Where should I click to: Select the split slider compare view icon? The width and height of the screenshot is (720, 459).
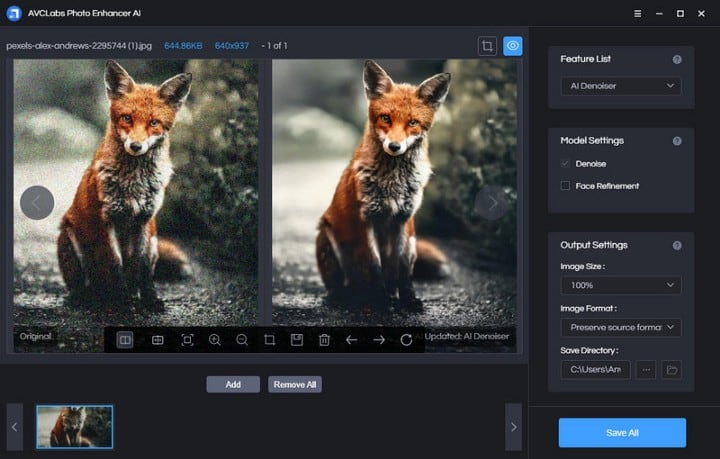[158, 340]
